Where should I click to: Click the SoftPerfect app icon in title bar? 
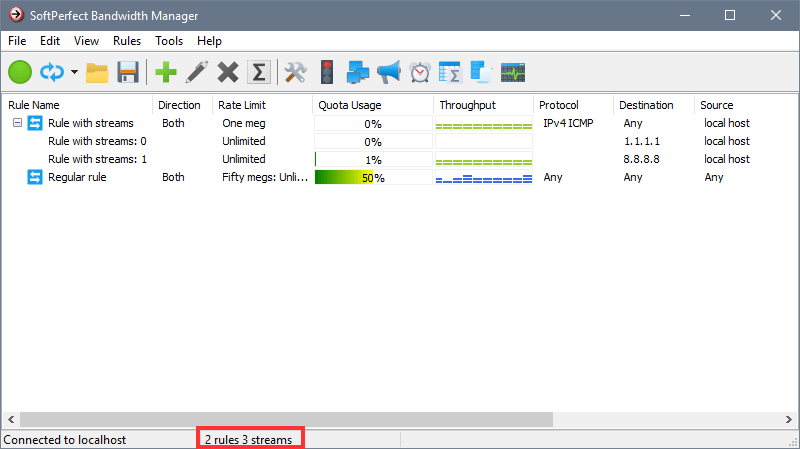pos(16,15)
